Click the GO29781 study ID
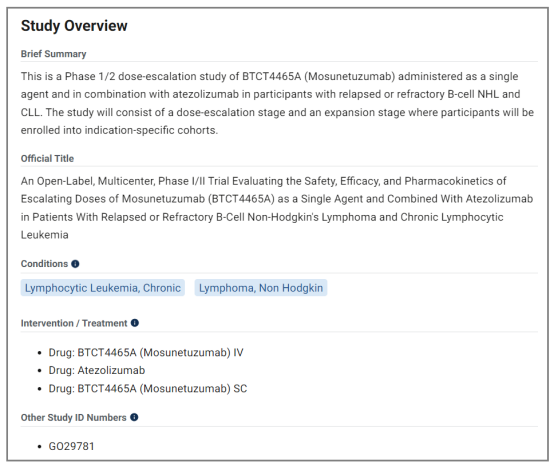 tap(71, 446)
